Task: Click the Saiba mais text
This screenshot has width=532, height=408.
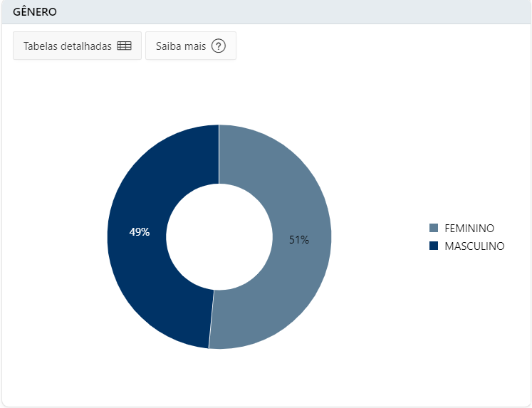Action: 181,46
